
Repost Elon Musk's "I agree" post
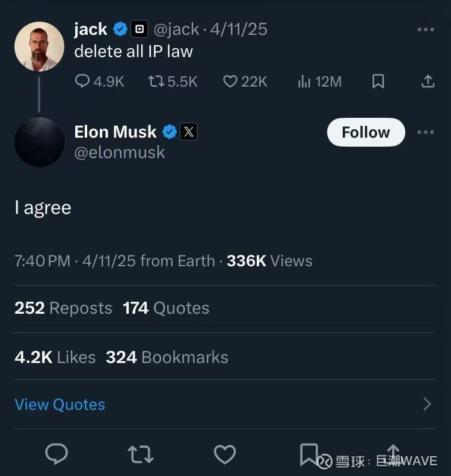click(141, 454)
